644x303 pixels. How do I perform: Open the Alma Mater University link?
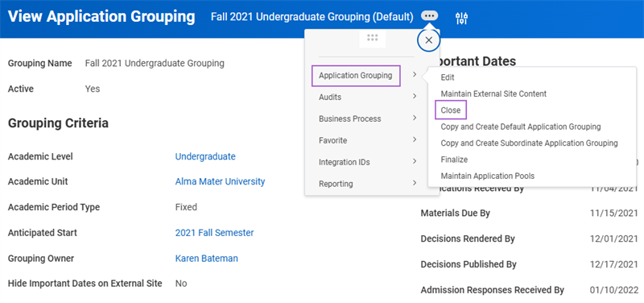(x=220, y=181)
